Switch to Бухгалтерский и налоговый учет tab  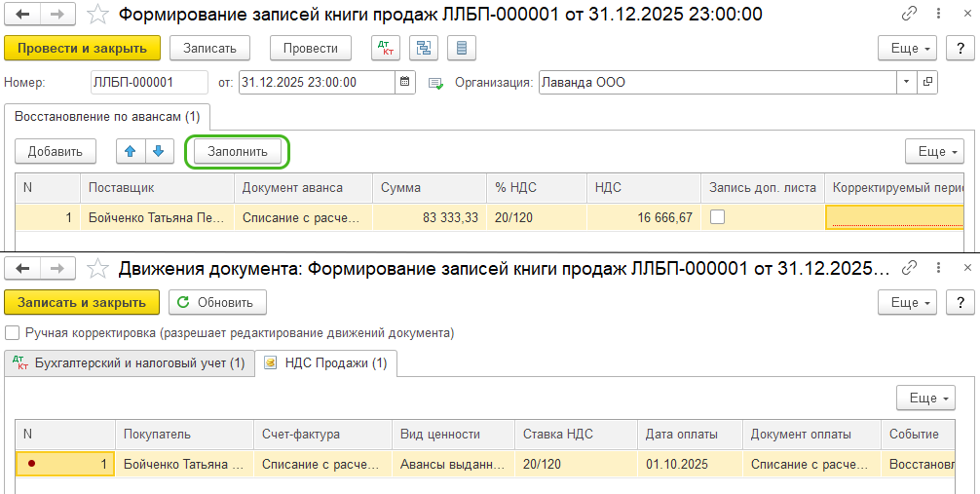(x=129, y=363)
